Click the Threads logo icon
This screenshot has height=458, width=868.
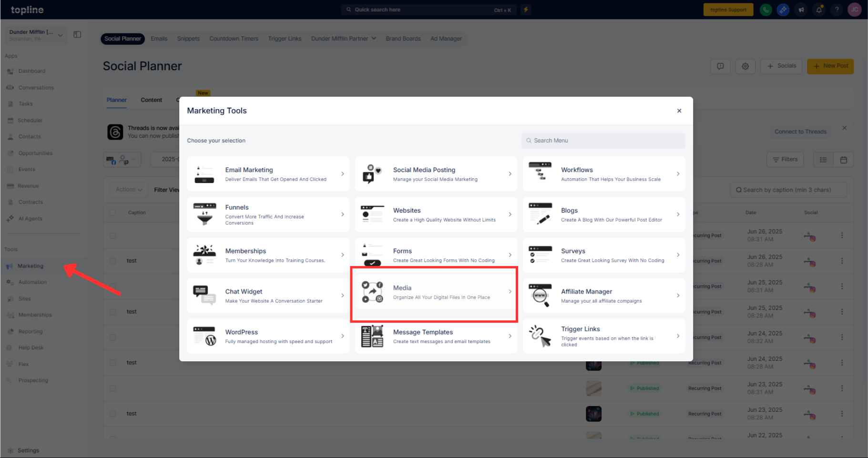(115, 132)
